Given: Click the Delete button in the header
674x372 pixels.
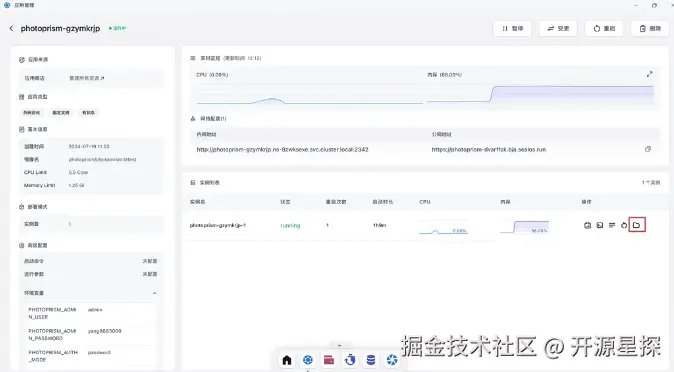Looking at the screenshot, I should (x=650, y=28).
